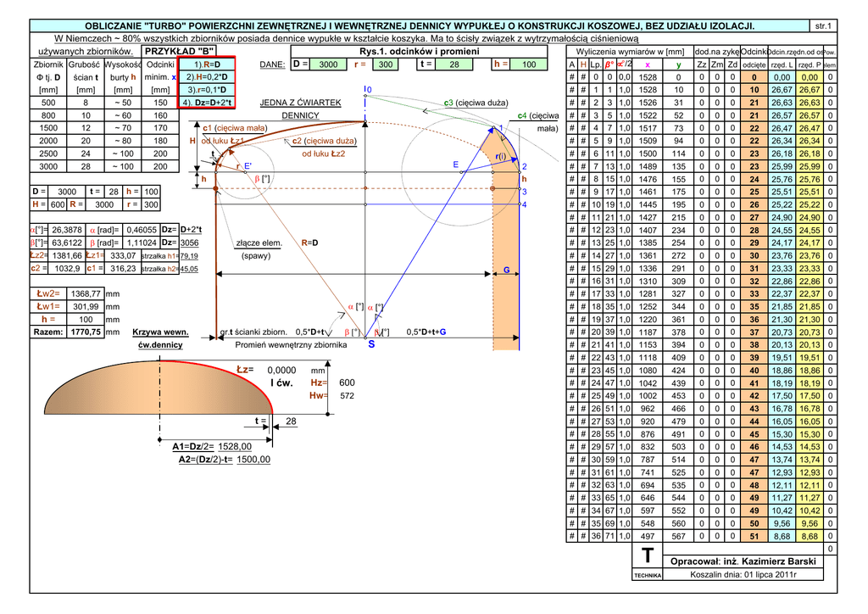Select the r = 300 input cell
The height and width of the screenshot is (614, 868).
coord(385,64)
